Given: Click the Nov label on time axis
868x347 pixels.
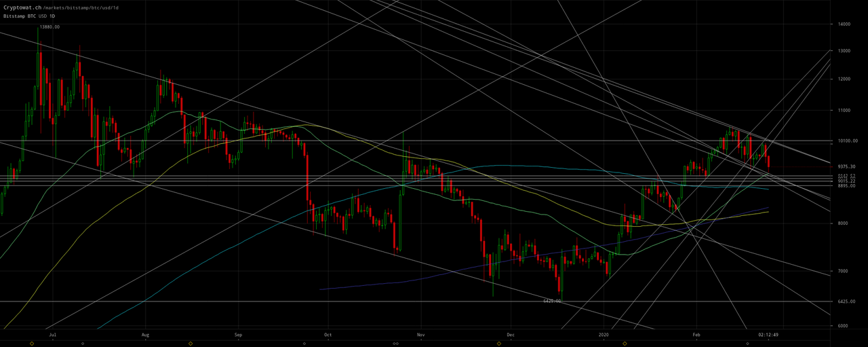Looking at the screenshot, I should pos(420,335).
